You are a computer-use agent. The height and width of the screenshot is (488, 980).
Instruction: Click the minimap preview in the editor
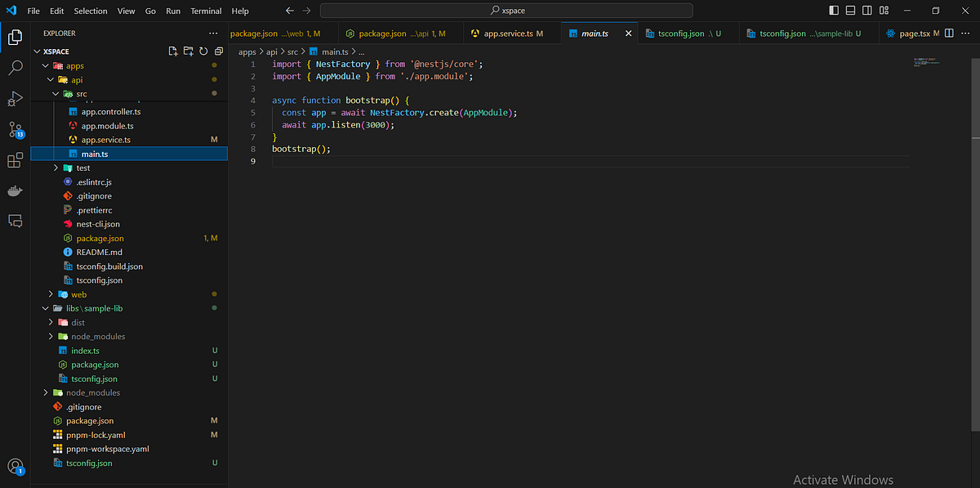[x=927, y=64]
